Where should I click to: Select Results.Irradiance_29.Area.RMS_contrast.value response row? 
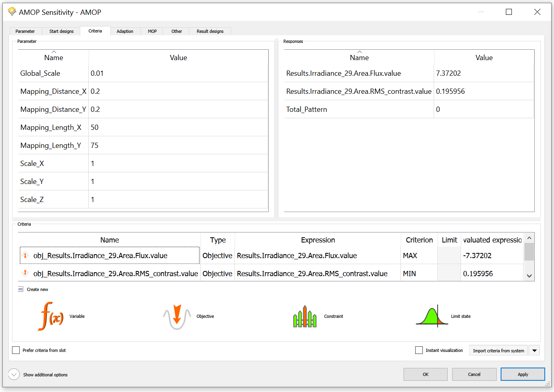click(409, 91)
